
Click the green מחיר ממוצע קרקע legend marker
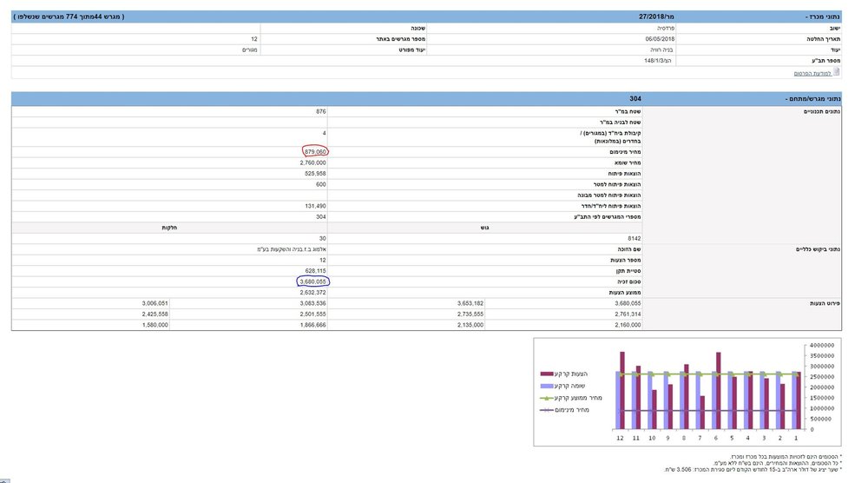pos(546,398)
